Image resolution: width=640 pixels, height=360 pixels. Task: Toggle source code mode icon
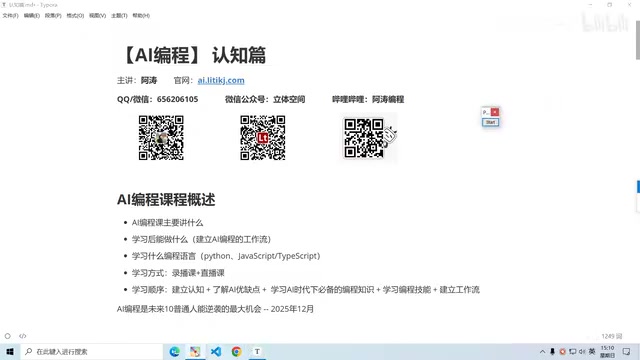pyautogui.click(x=22, y=336)
